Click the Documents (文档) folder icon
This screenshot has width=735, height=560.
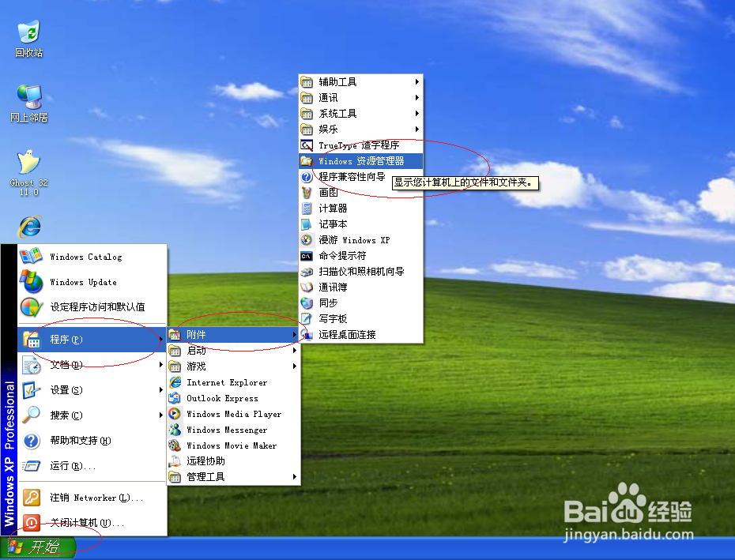pos(32,365)
